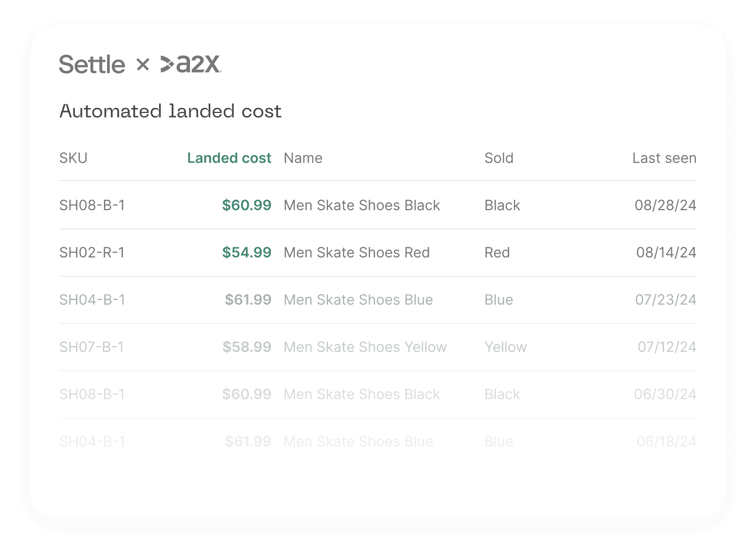Click the Name column header
This screenshot has height=554, width=756.
303,158
